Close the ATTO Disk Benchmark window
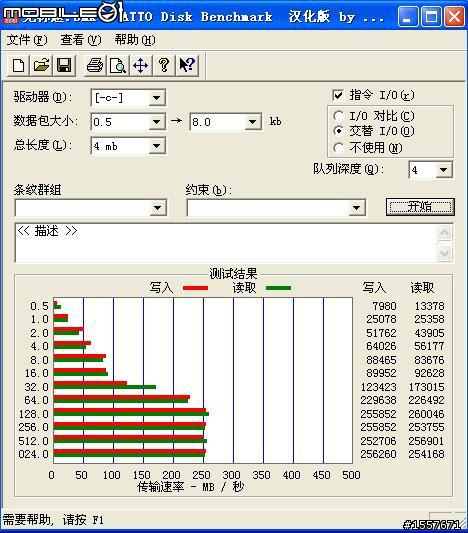 pyautogui.click(x=455, y=17)
